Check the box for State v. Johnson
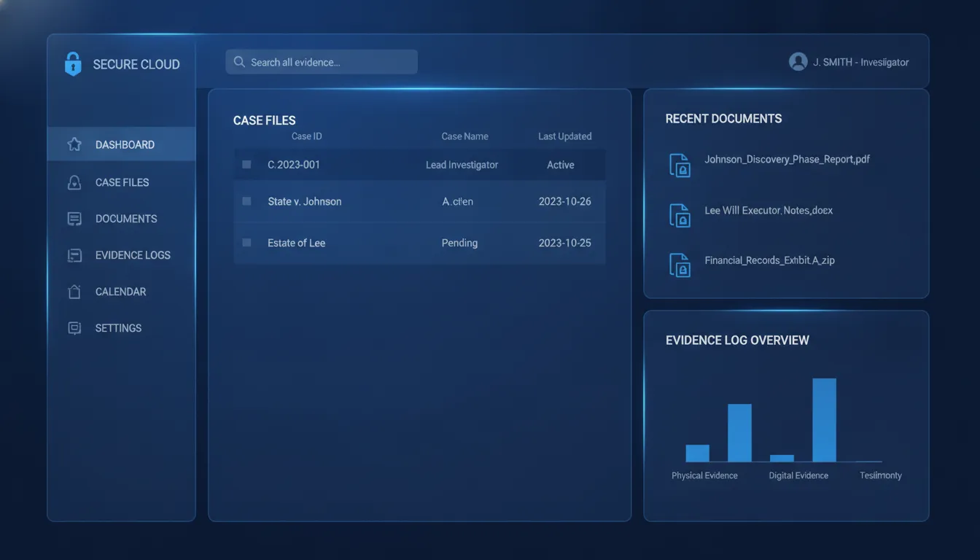This screenshot has height=560, width=980. 246,201
